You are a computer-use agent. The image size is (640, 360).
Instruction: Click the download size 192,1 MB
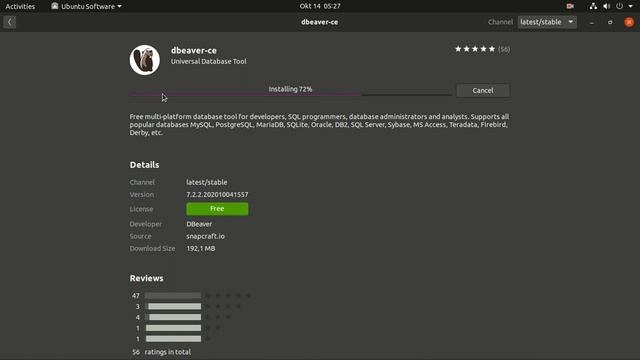click(201, 249)
